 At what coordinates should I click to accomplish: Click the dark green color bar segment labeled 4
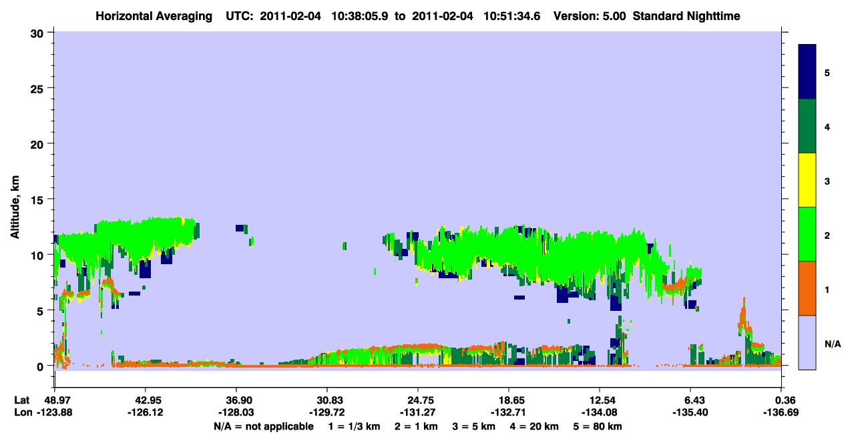(x=807, y=126)
